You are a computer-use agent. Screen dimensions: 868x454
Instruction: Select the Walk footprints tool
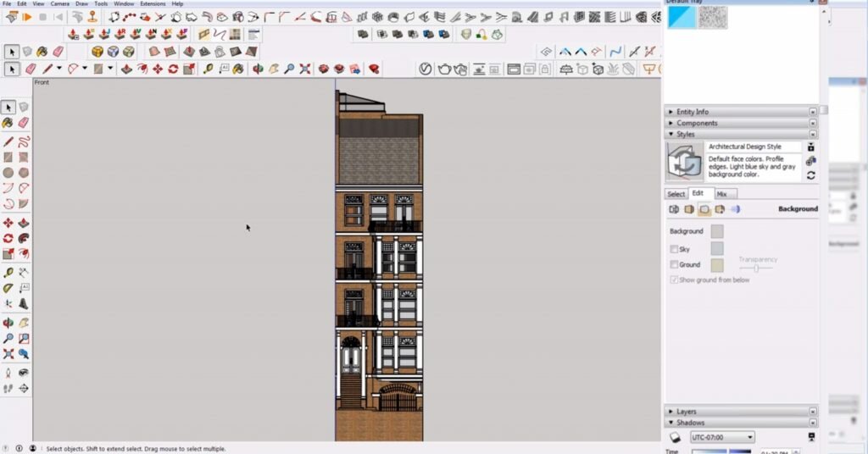(8, 389)
